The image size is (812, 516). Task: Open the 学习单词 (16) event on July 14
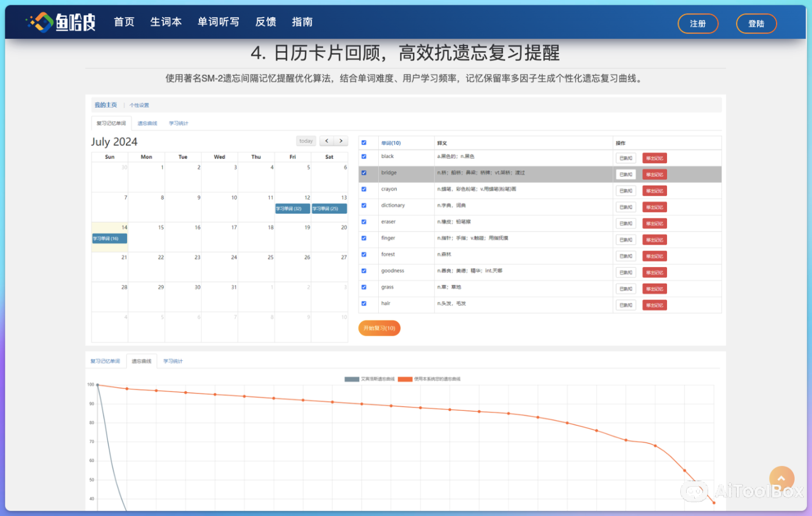[110, 239]
